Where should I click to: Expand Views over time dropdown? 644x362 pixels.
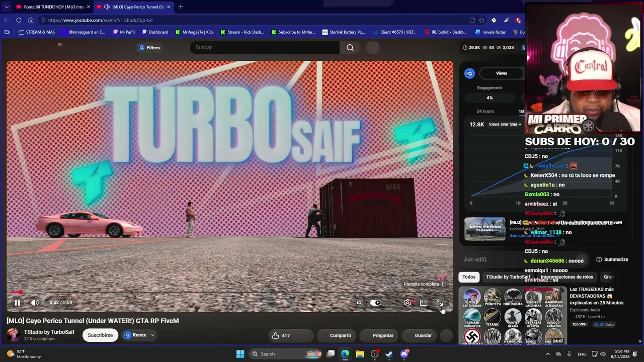tap(505, 124)
